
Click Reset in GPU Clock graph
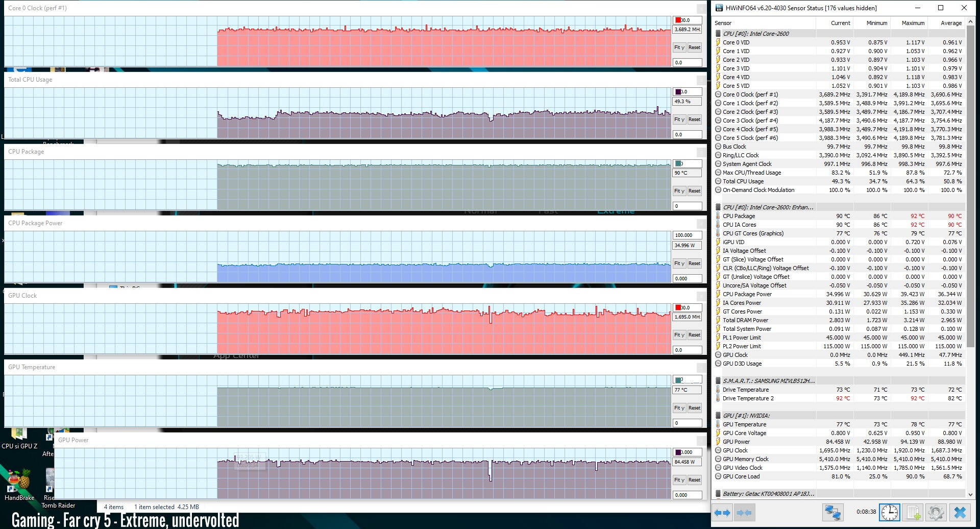coord(694,335)
